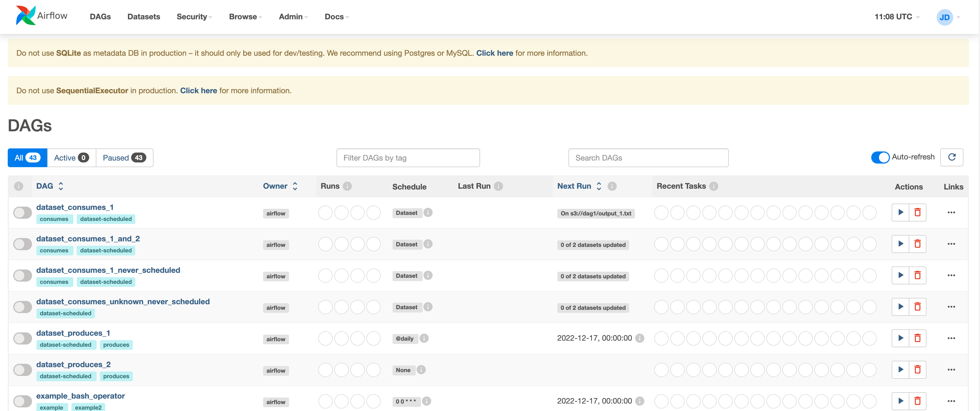Screen dimensions: 980x411
Task: Sort DAGs using the DAG column chevrons
Action: 61,186
